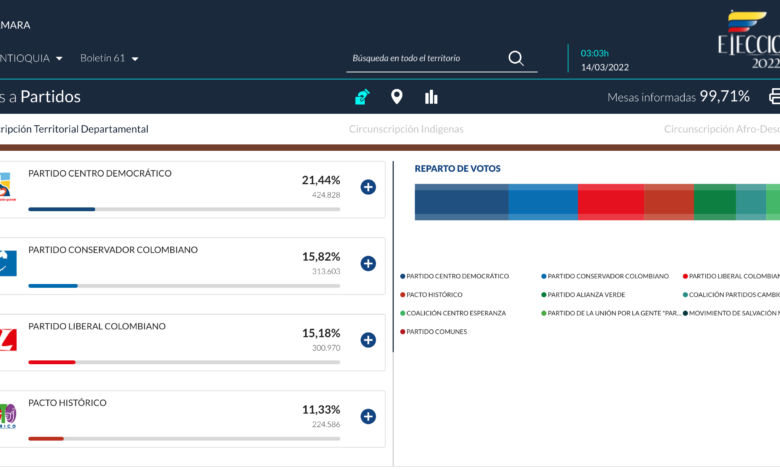The height and width of the screenshot is (470, 780).
Task: Expand Partido Conservador Colombiano plus button
Action: [368, 264]
